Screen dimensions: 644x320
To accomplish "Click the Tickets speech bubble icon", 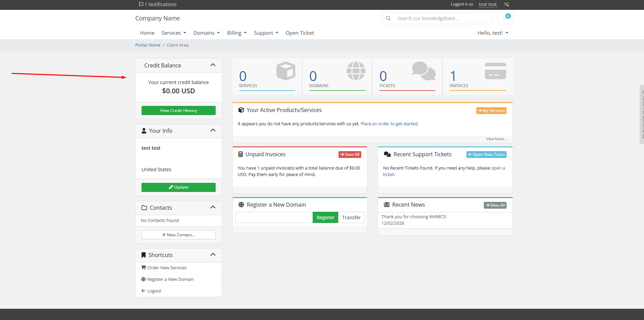I will point(424,71).
